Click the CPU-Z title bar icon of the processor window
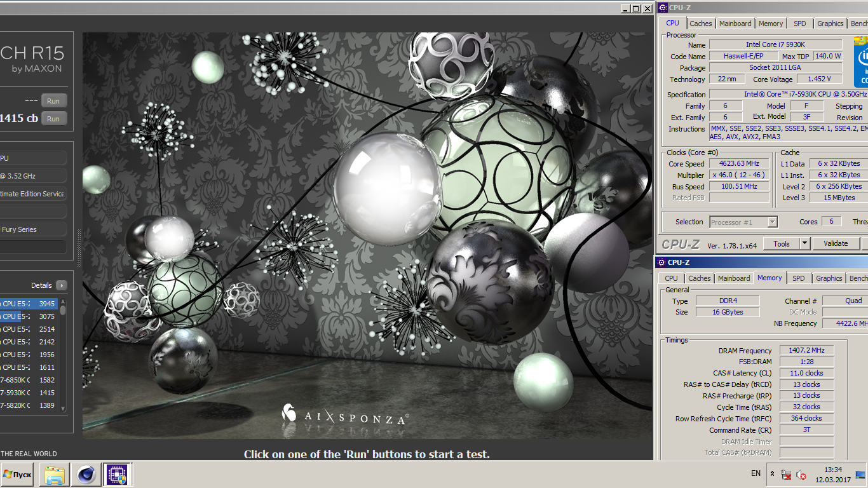 [x=663, y=8]
